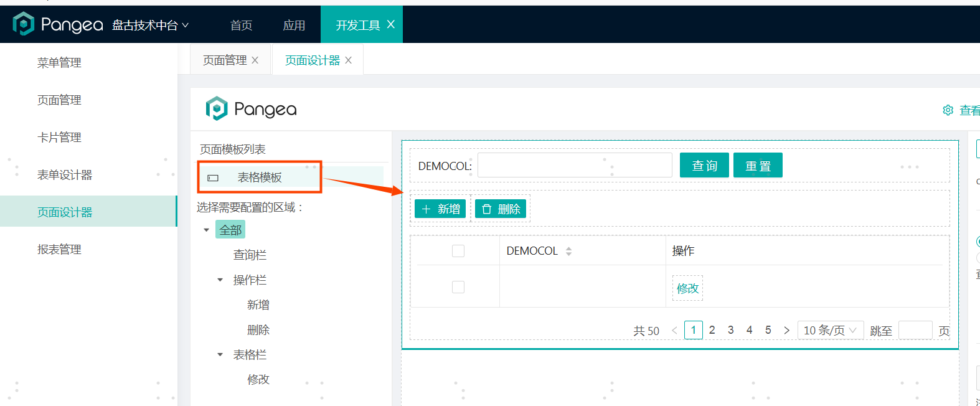Go to the next pagination page arrow

pyautogui.click(x=786, y=330)
